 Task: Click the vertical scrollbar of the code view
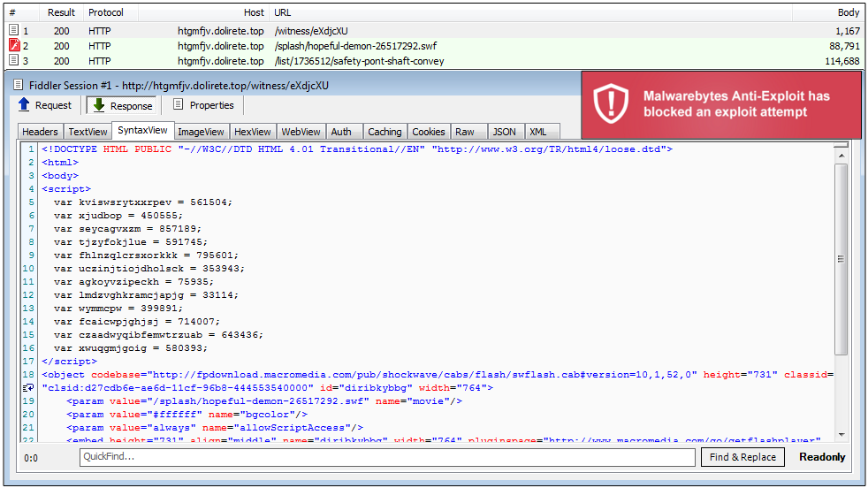(841, 256)
